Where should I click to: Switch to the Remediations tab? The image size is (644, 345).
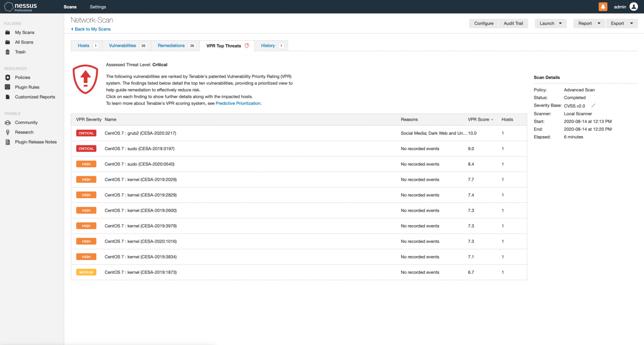pyautogui.click(x=171, y=45)
